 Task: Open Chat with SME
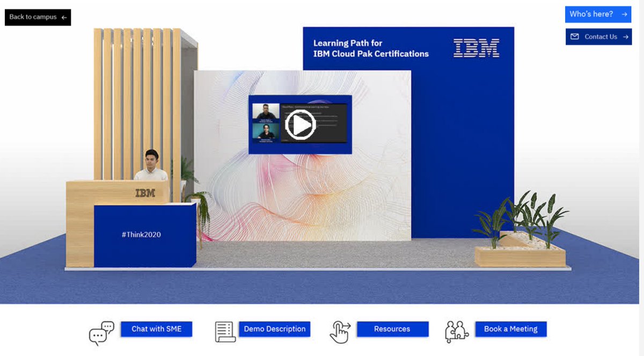pyautogui.click(x=156, y=329)
